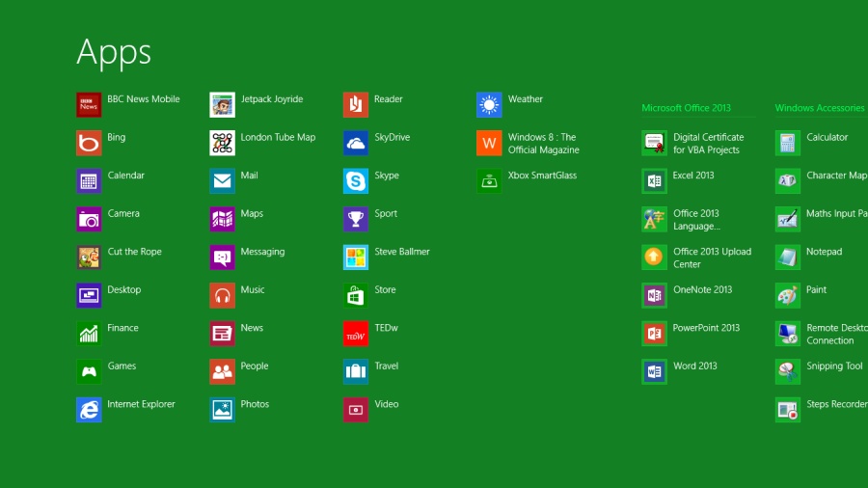Click the Store shopping bag icon
This screenshot has width=868, height=488.
tap(355, 295)
